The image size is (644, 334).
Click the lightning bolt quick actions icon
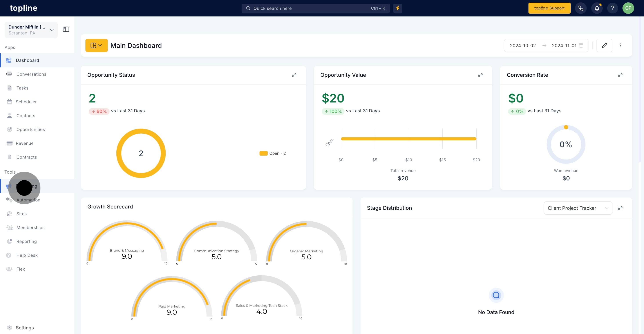click(398, 8)
